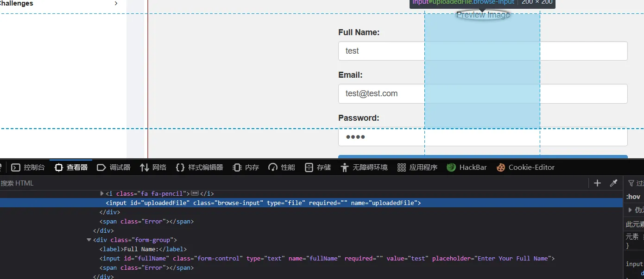Viewport: 644px width, 279px height.
Task: Activate the eyedropper color picker tool
Action: pos(613,183)
